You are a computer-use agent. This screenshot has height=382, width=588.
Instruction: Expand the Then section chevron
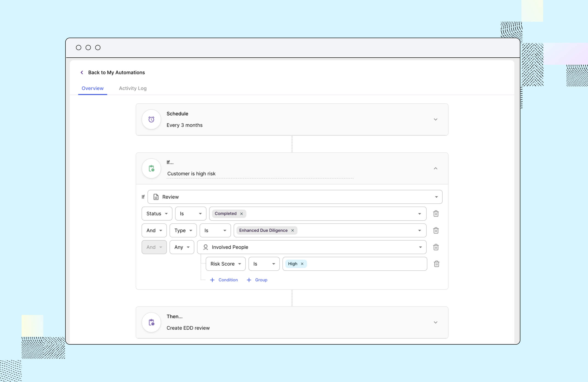coord(435,322)
